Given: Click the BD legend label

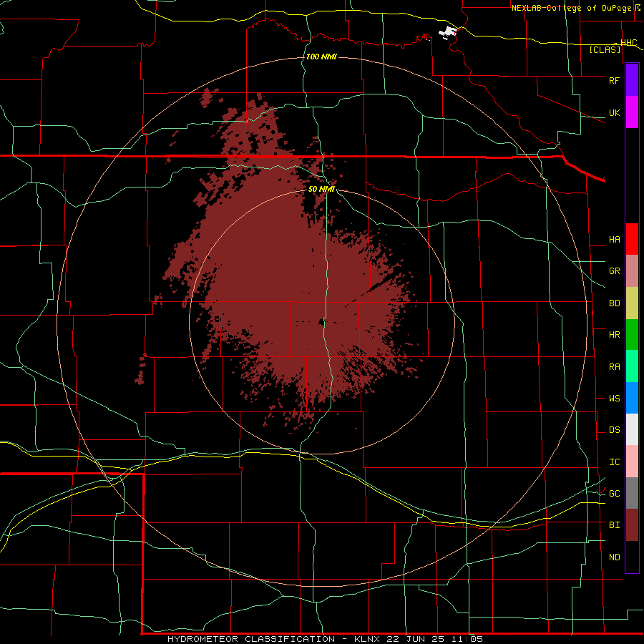Looking at the screenshot, I should point(615,303).
